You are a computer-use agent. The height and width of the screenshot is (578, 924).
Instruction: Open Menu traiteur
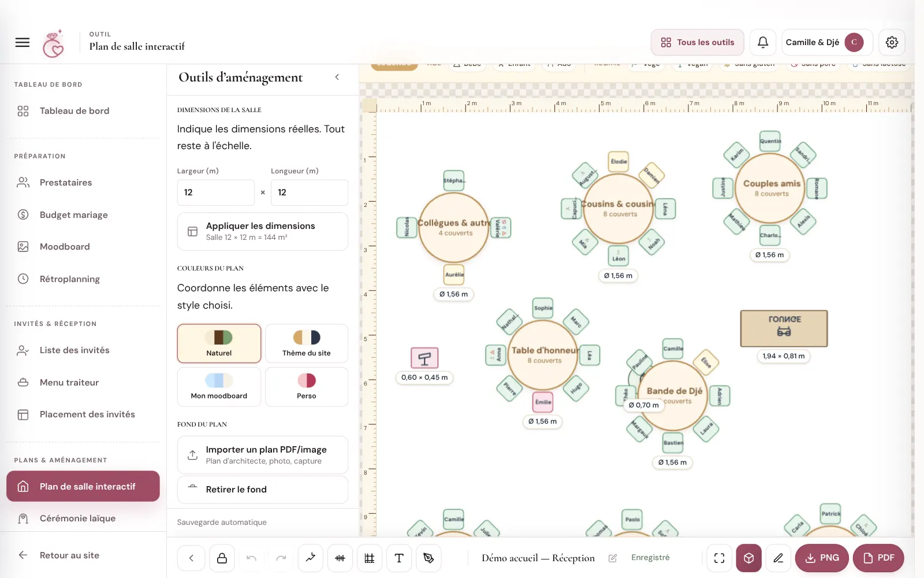coord(83,383)
